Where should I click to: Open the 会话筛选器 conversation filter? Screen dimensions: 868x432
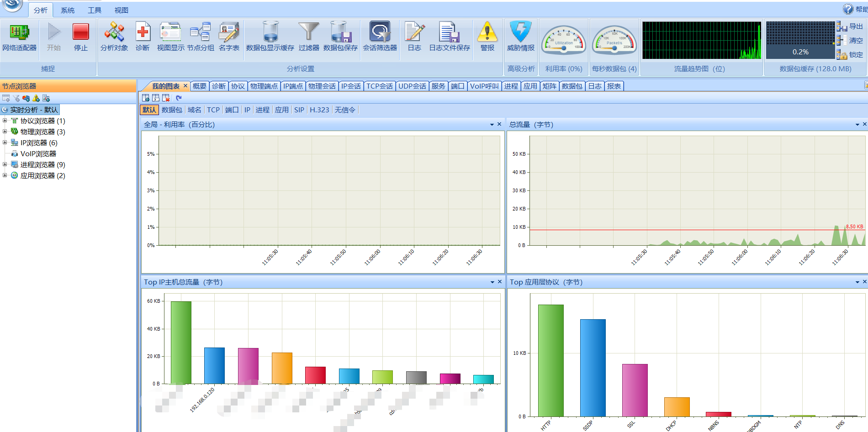pos(380,37)
